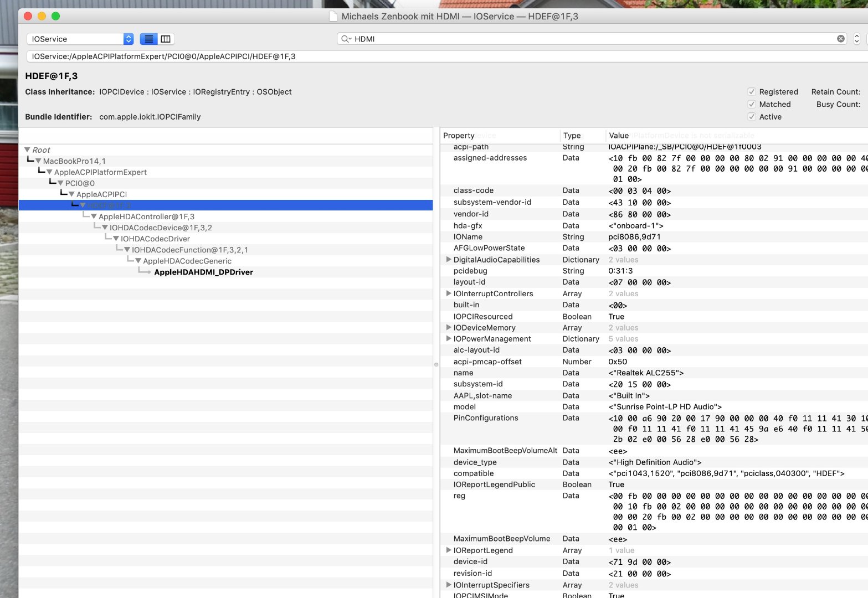This screenshot has height=598, width=868.
Task: Select the AAPL,slot-name property row
Action: pos(654,395)
